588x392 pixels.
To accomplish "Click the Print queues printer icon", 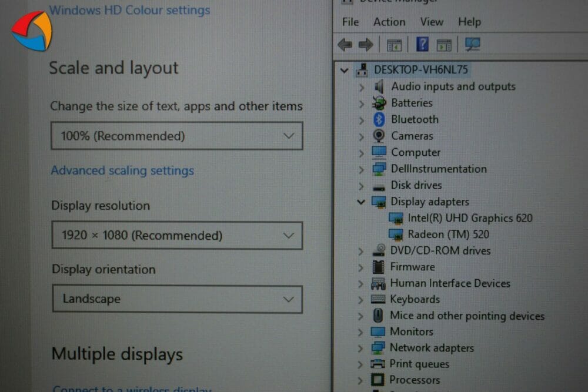I will (377, 364).
